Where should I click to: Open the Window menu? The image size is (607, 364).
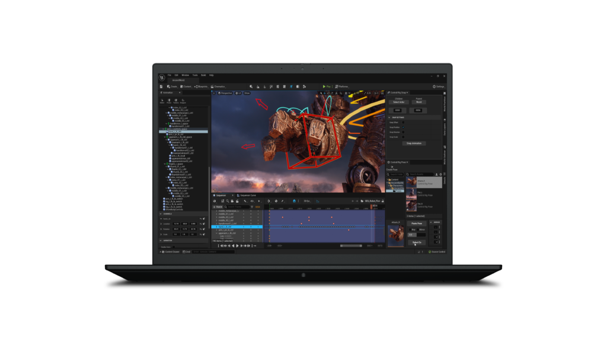[185, 75]
